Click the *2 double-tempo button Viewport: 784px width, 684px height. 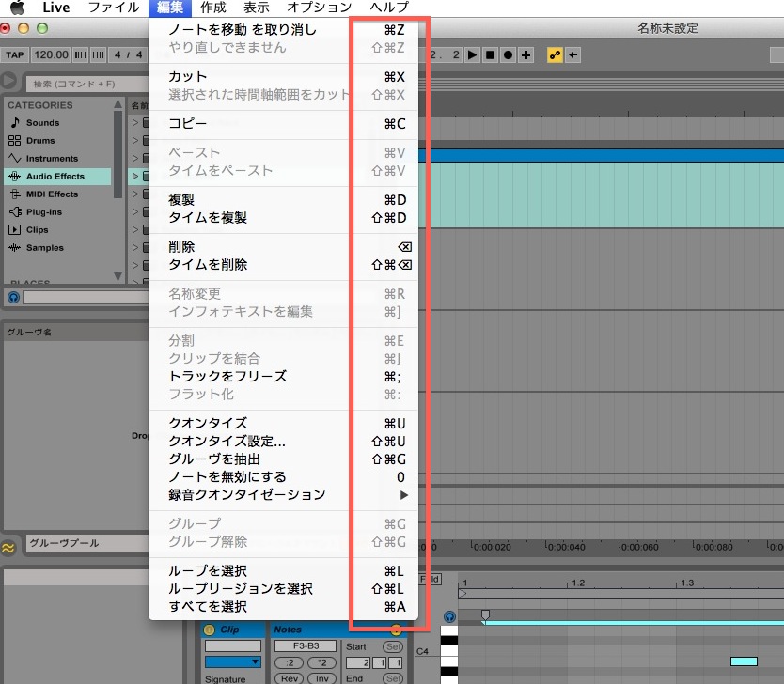[x=321, y=663]
